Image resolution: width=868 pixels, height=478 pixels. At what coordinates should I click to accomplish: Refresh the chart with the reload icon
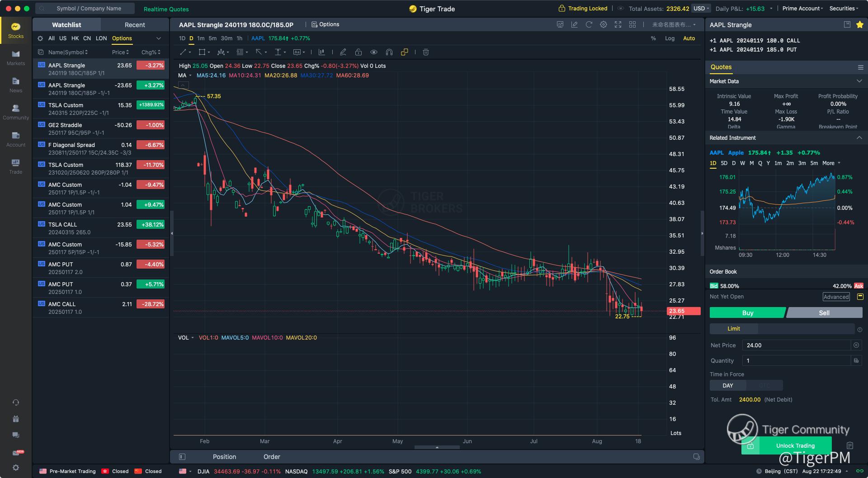[x=589, y=25]
